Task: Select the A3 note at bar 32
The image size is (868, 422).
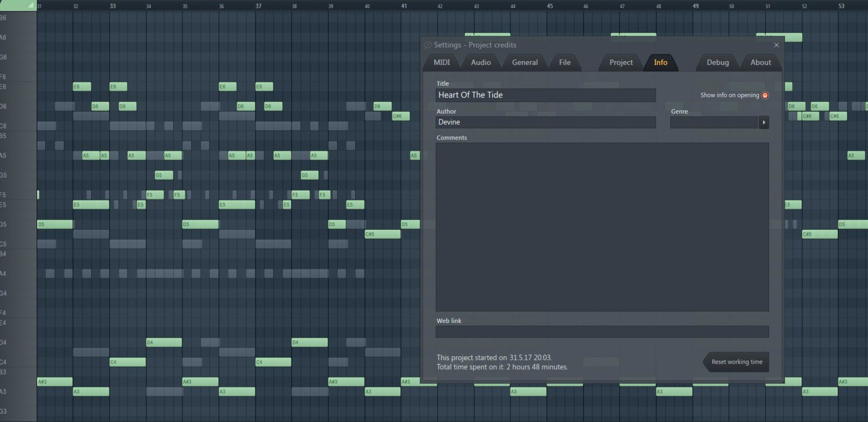Action: [91, 391]
